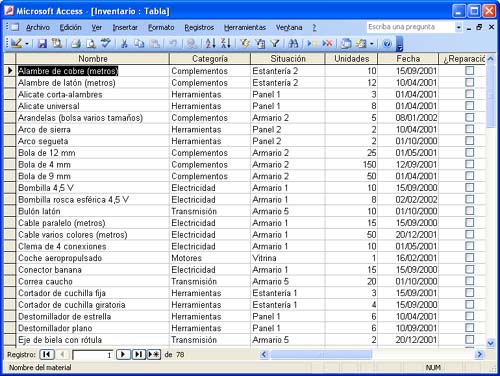The width and height of the screenshot is (500, 376).
Task: Go to last record navigation button
Action: point(138,354)
